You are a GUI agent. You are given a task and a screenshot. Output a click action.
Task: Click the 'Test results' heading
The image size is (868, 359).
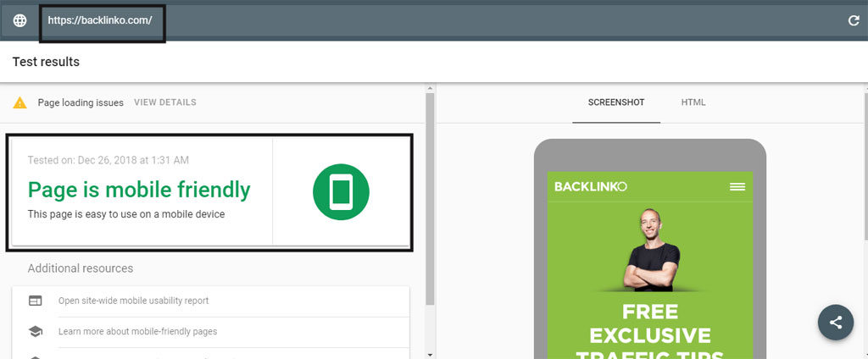(46, 62)
